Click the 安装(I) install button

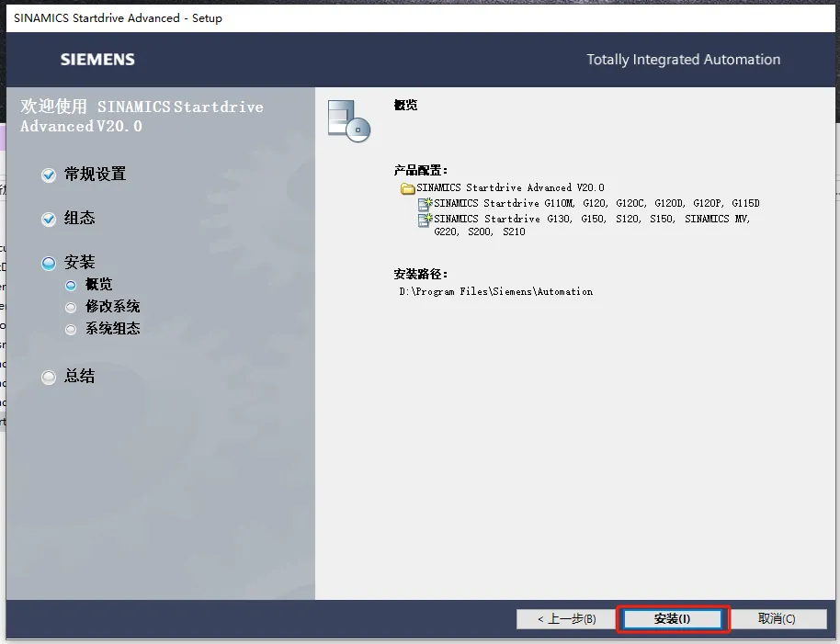[673, 619]
